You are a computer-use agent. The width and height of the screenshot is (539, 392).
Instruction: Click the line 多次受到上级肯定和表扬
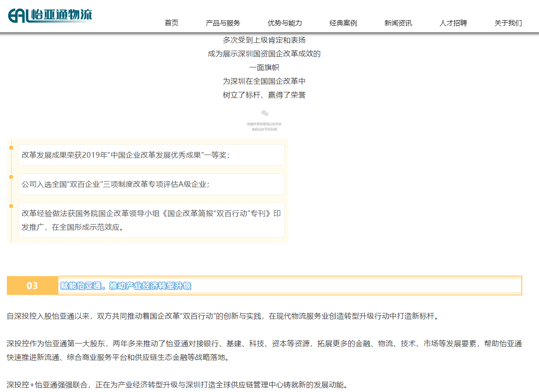(x=264, y=40)
